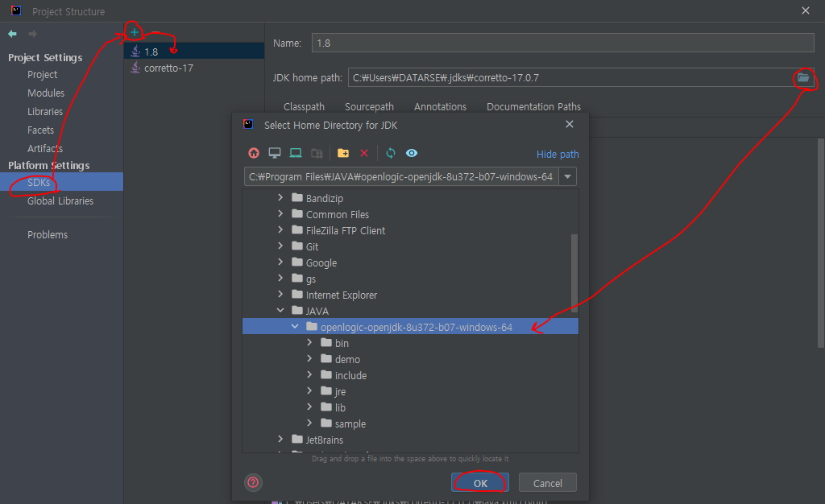Click the Refresh icon in the chooser toolbar
This screenshot has width=825, height=504.
[391, 153]
